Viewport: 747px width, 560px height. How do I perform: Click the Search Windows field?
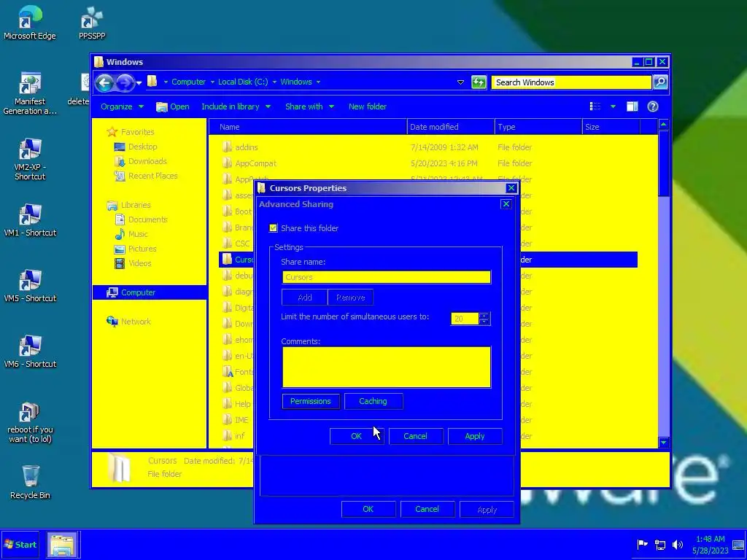point(571,82)
